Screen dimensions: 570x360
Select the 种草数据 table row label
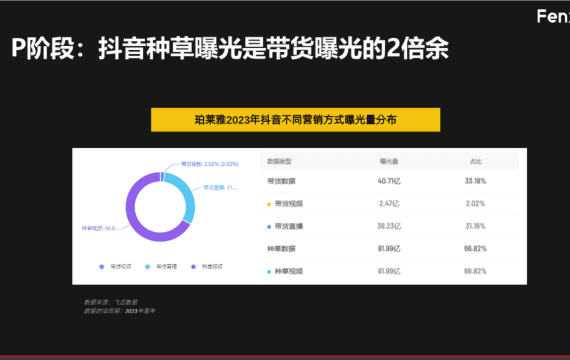coord(281,248)
